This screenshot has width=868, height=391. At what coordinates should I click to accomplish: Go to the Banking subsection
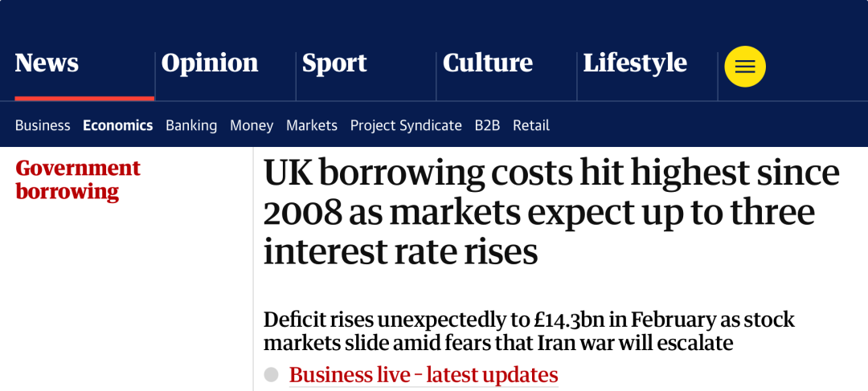191,125
